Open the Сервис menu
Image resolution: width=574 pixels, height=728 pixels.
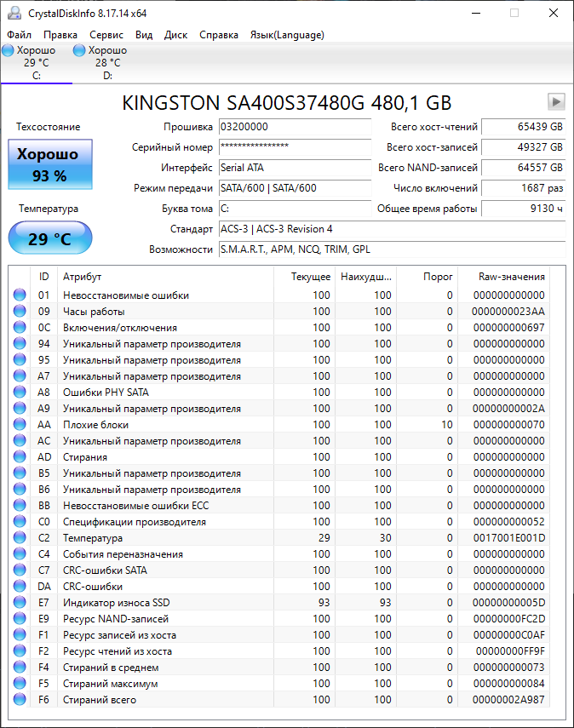[106, 35]
